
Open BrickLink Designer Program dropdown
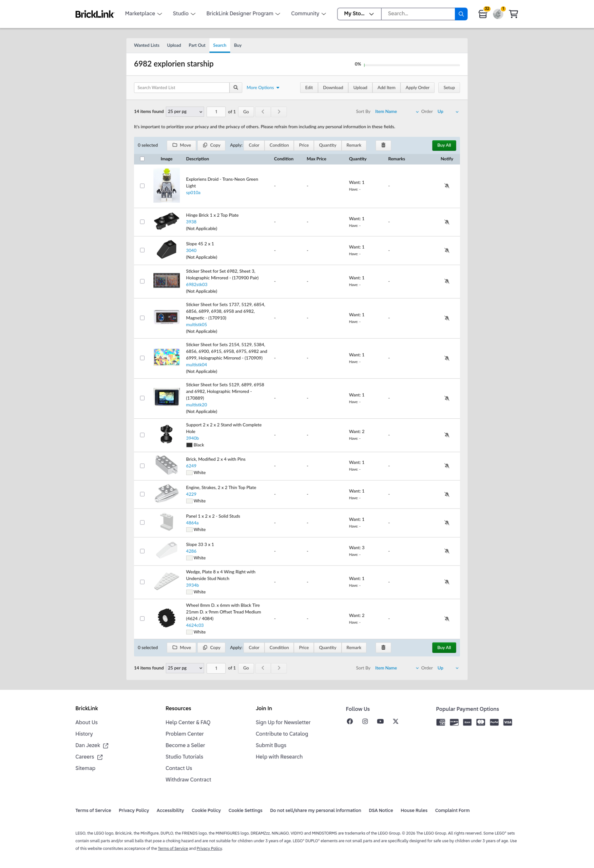[243, 14]
